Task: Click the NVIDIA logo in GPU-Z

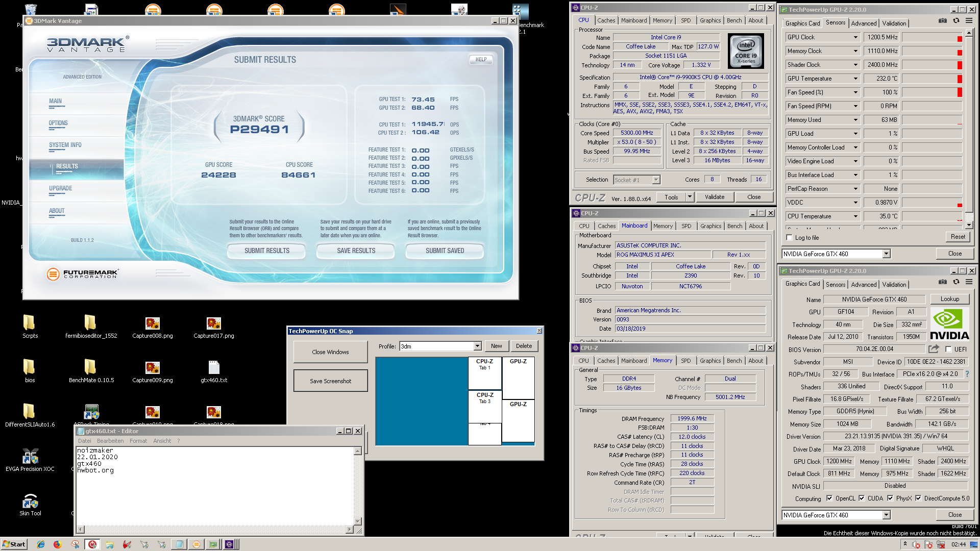Action: (x=949, y=324)
